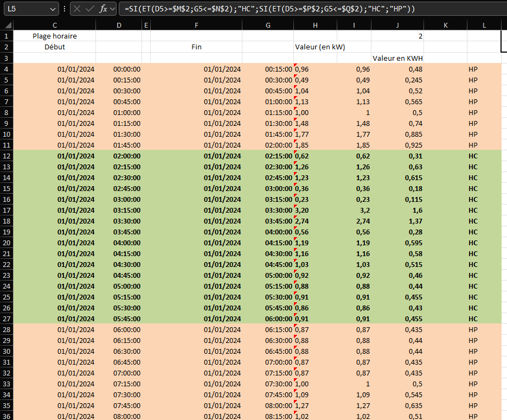507x420 pixels.
Task: Select row header 28
Action: pyautogui.click(x=7, y=329)
